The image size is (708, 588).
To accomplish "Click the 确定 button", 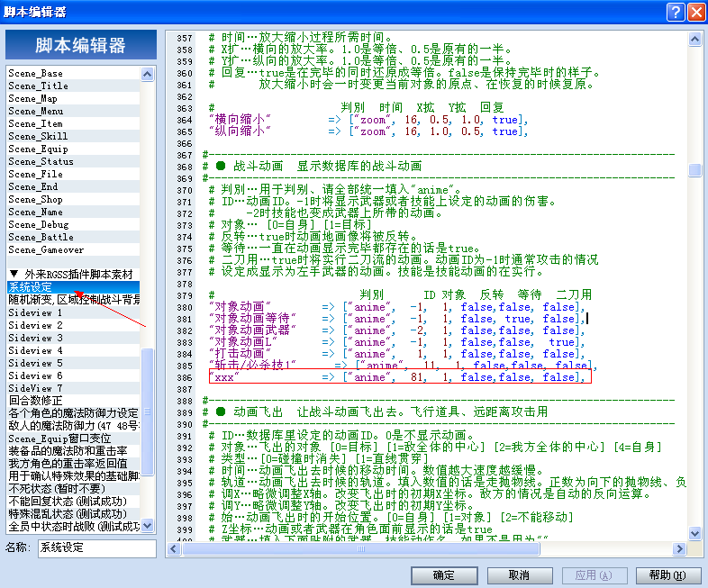I will [x=444, y=575].
